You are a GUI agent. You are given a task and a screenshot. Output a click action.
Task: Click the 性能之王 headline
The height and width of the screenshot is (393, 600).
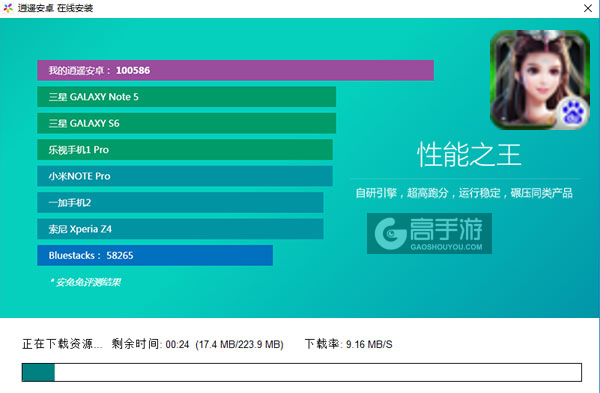point(469,155)
